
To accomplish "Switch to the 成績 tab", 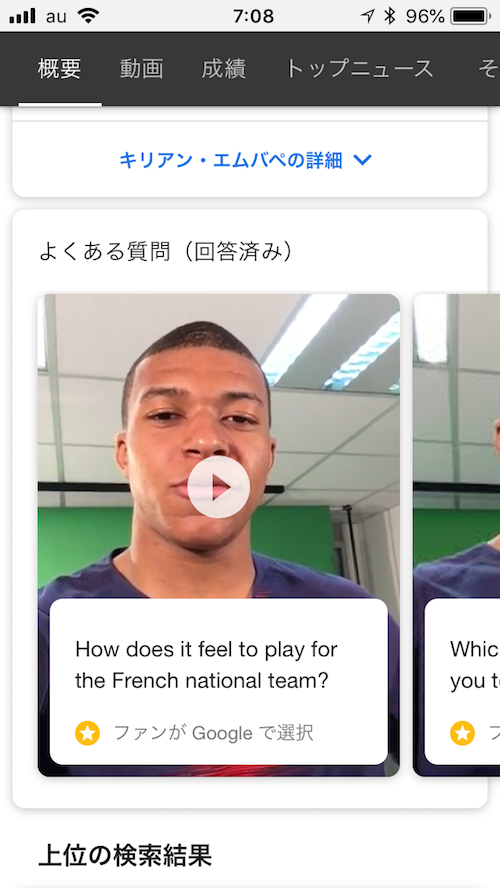I will pos(224,69).
